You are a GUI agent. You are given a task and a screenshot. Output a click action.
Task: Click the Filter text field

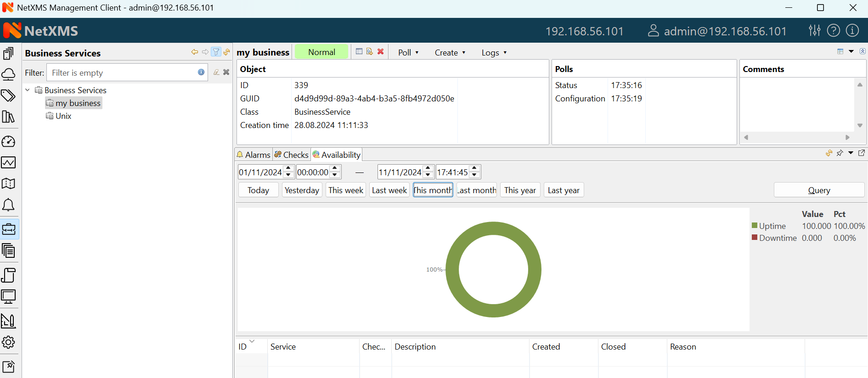click(122, 73)
